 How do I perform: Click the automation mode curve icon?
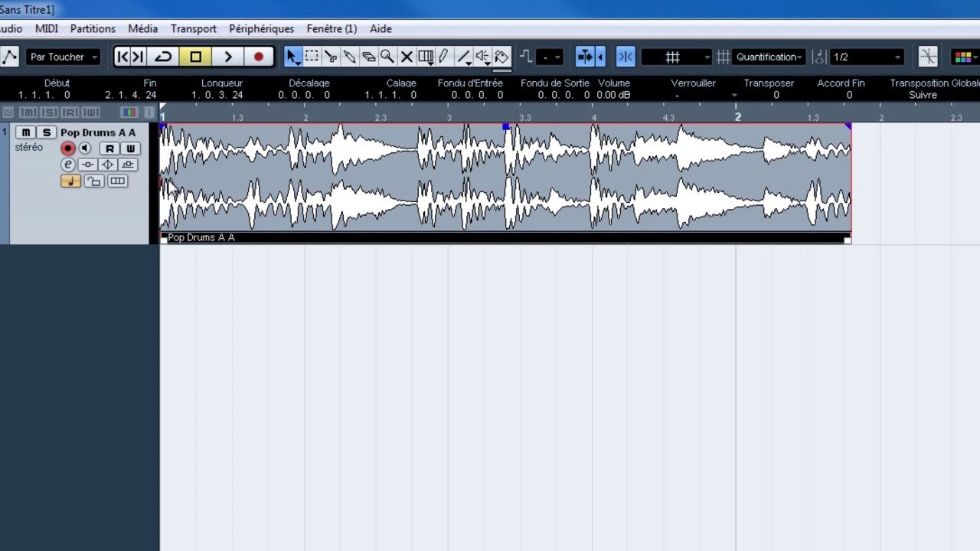(9, 57)
